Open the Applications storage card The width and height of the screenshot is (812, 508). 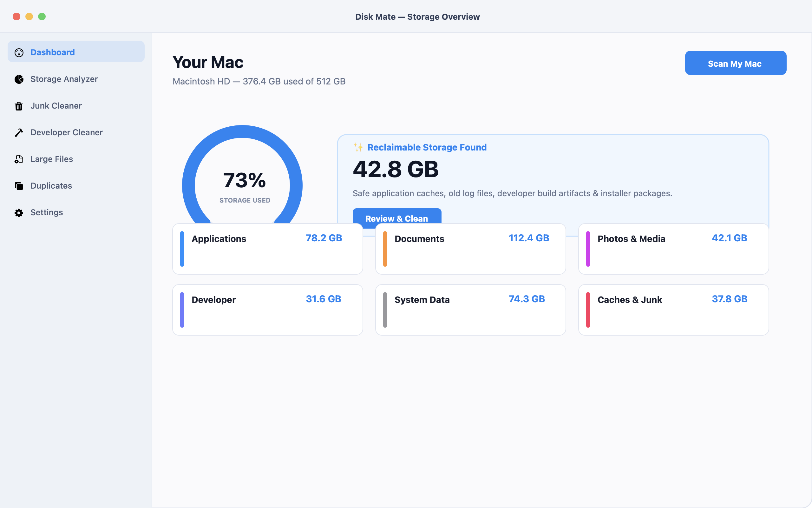tap(267, 249)
